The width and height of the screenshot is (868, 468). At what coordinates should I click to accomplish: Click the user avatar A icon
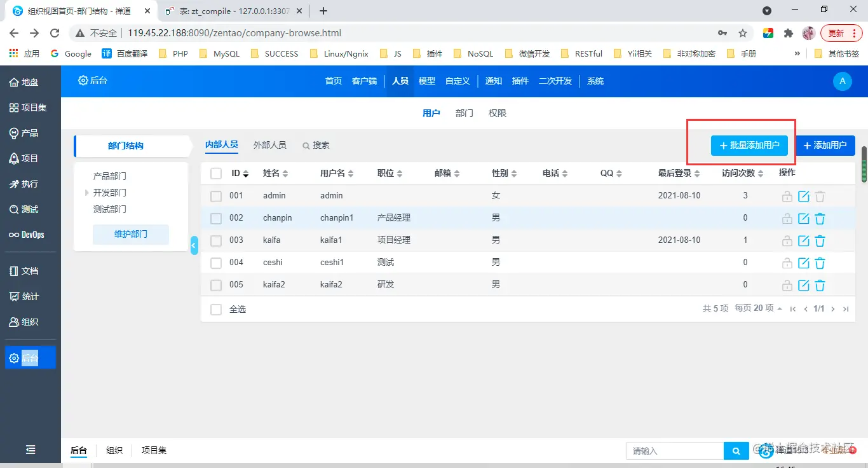[842, 81]
